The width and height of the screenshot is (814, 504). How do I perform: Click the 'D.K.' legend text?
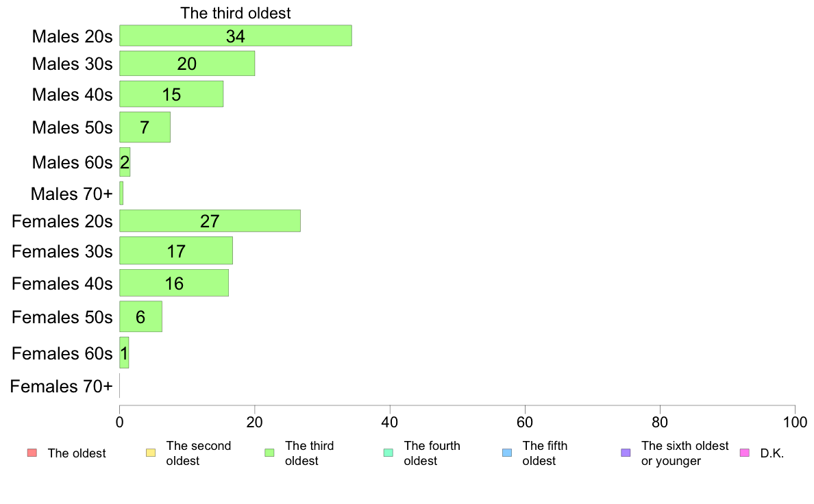click(x=772, y=453)
